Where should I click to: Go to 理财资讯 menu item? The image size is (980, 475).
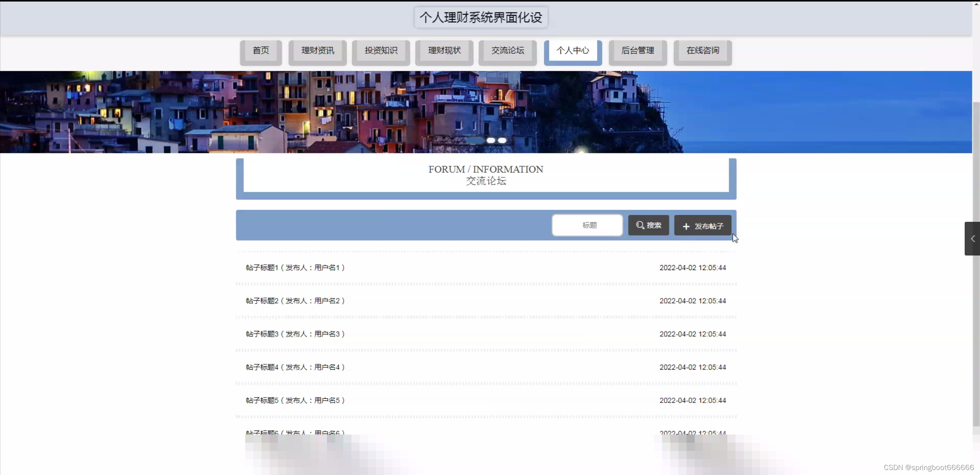point(317,51)
